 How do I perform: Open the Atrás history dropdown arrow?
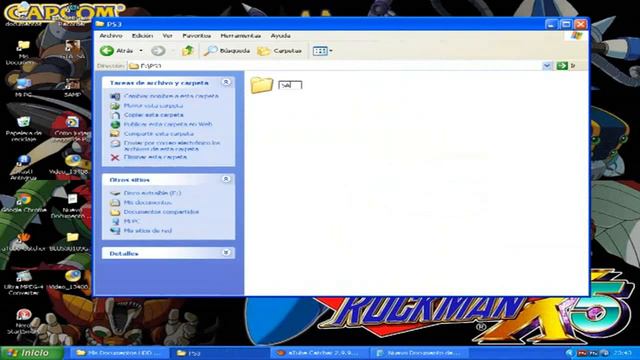[141, 51]
